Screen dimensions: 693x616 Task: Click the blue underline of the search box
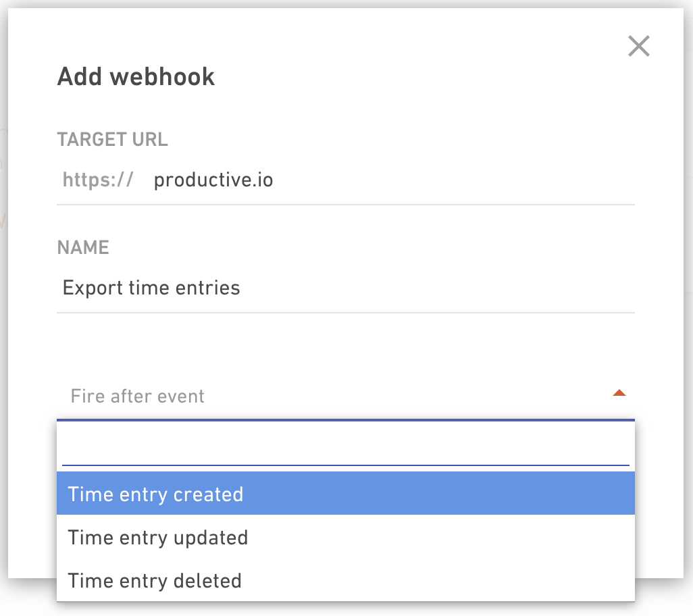[346, 465]
